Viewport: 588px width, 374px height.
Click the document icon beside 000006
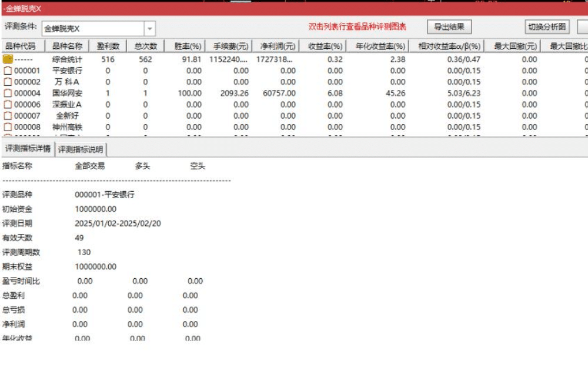8,104
